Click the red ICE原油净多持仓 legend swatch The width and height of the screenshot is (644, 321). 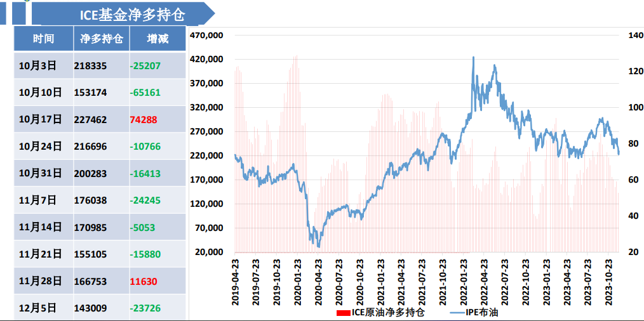(343, 313)
